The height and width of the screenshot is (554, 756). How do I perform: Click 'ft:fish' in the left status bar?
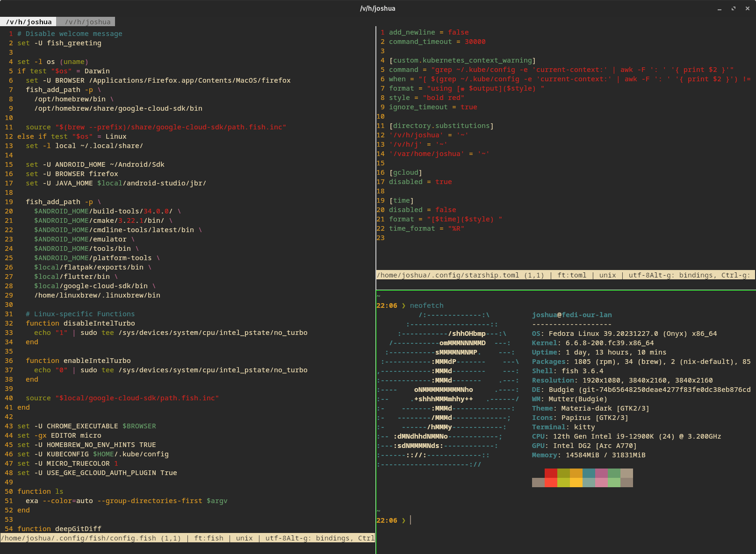(x=209, y=538)
